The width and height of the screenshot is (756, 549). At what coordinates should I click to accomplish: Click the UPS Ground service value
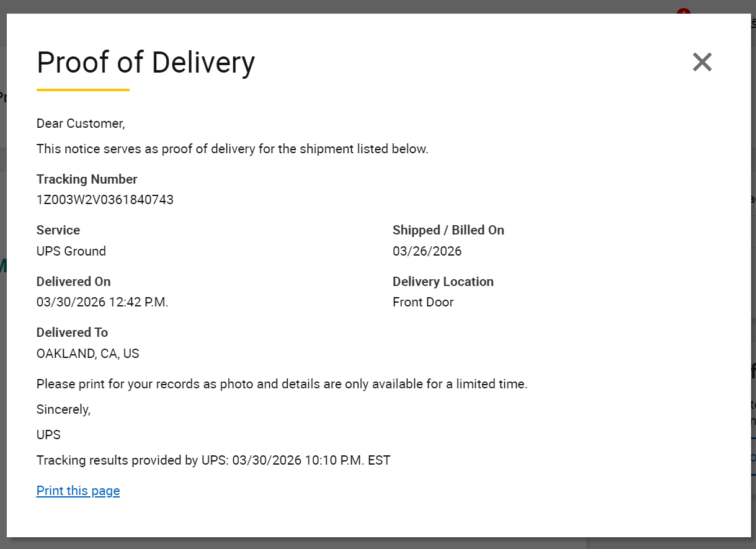(x=71, y=251)
